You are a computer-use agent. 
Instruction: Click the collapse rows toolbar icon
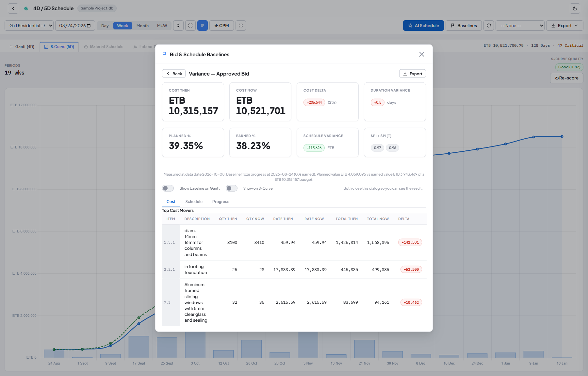(x=178, y=26)
